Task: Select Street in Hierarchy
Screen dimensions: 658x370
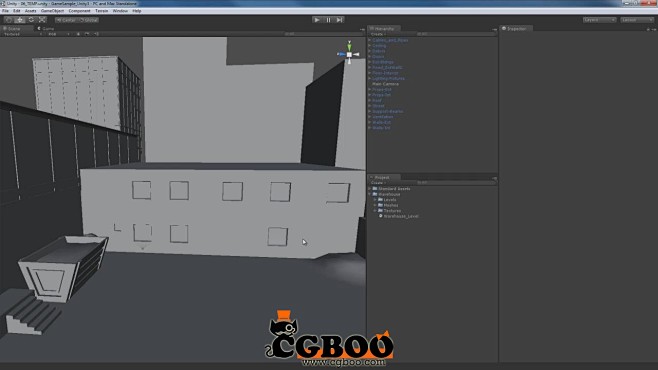Action: click(x=378, y=106)
